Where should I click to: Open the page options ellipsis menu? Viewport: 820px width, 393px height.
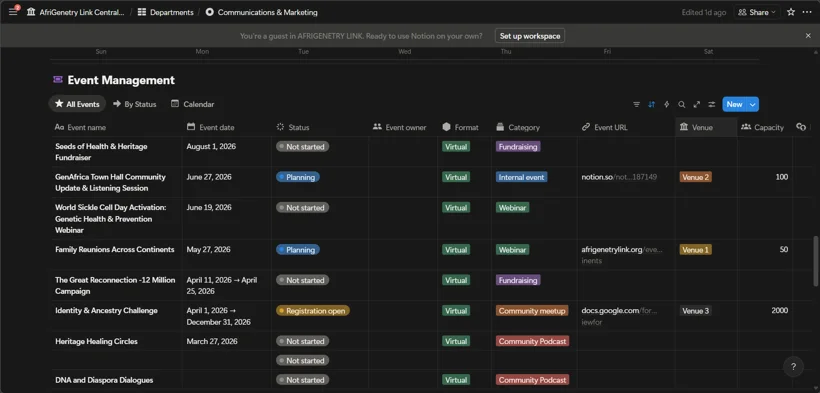tap(807, 12)
